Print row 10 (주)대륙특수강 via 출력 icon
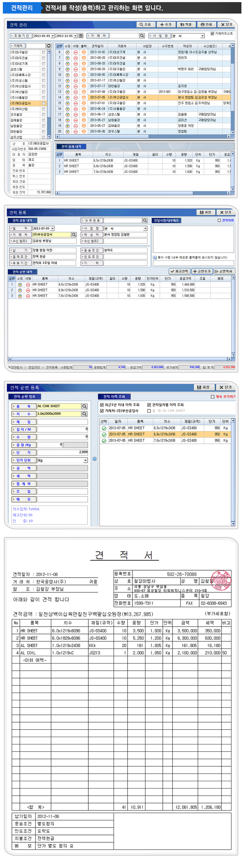The height and width of the screenshot is (868, 243). (x=84, y=75)
